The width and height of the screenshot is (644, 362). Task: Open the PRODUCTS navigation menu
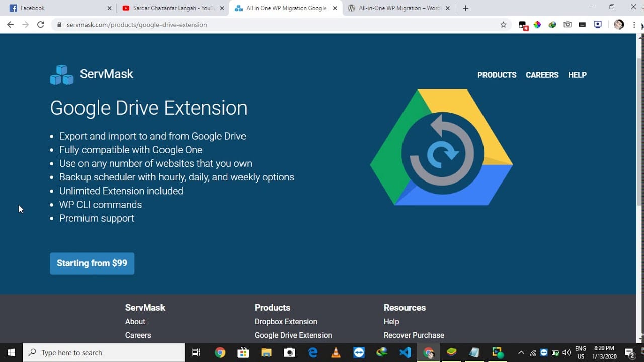tap(497, 75)
